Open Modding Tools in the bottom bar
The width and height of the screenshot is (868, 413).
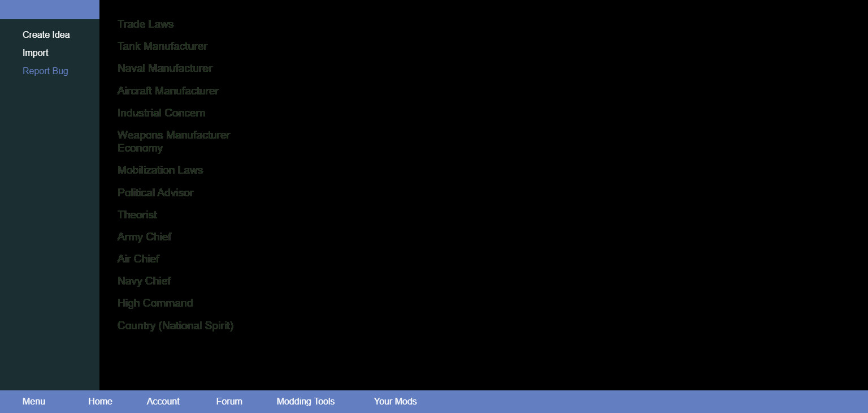305,402
